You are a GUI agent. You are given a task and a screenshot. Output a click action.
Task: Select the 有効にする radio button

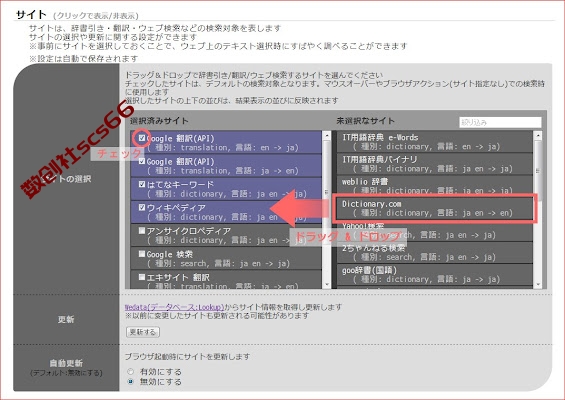[131, 372]
